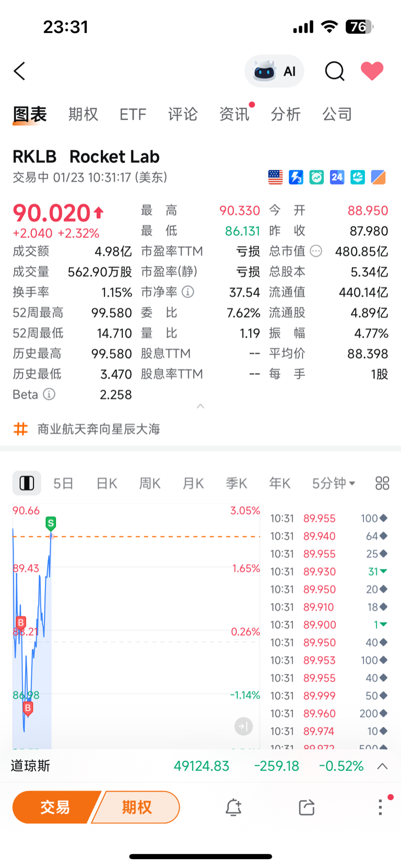Open the 评论 tab
This screenshot has width=401, height=868.
[x=183, y=114]
